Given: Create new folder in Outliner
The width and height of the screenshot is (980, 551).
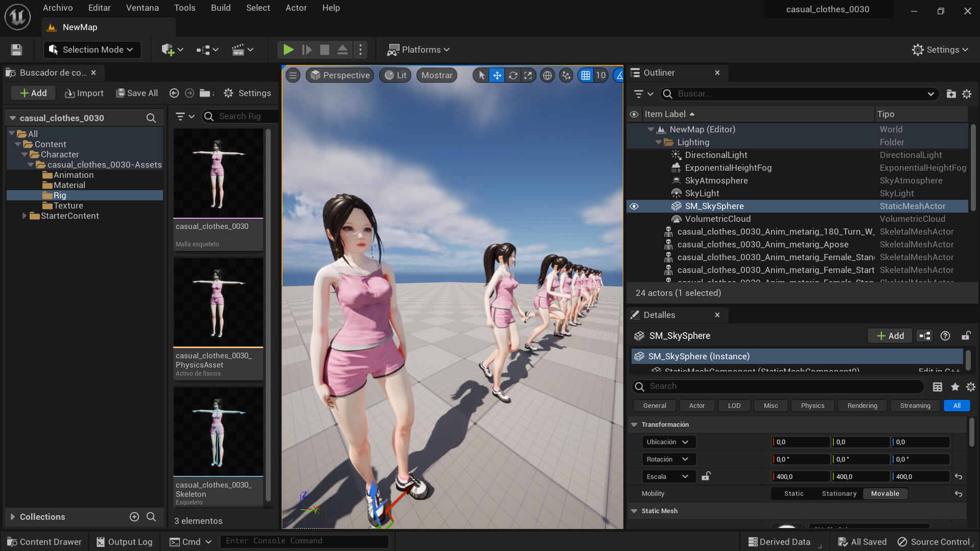Looking at the screenshot, I should coord(951,94).
